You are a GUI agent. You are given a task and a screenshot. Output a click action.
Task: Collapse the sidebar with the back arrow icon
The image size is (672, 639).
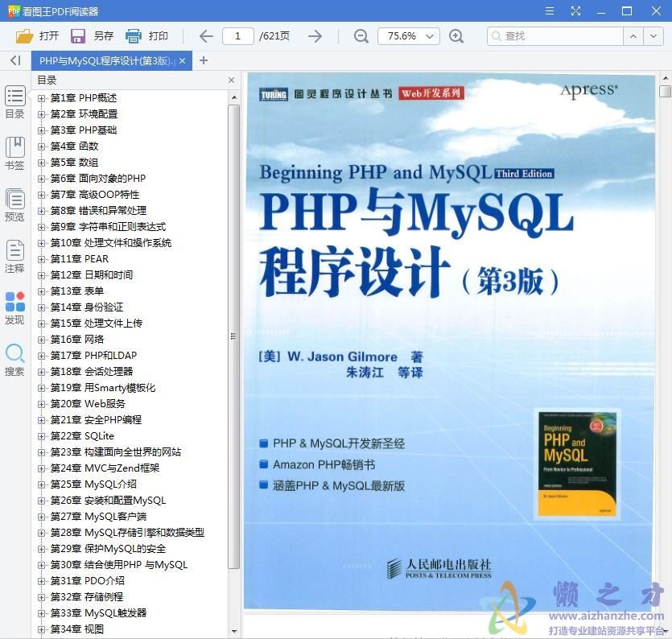pos(15,60)
